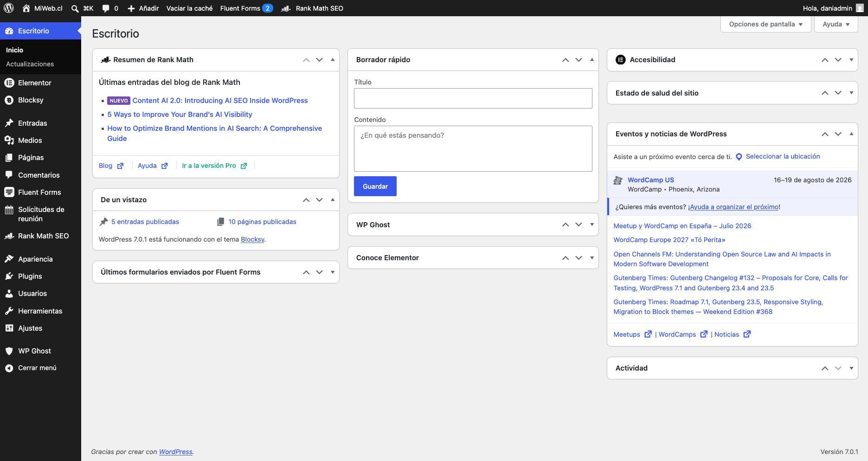868x461 pixels.
Task: Expand the Estado de salud del sitio widget
Action: pos(851,93)
